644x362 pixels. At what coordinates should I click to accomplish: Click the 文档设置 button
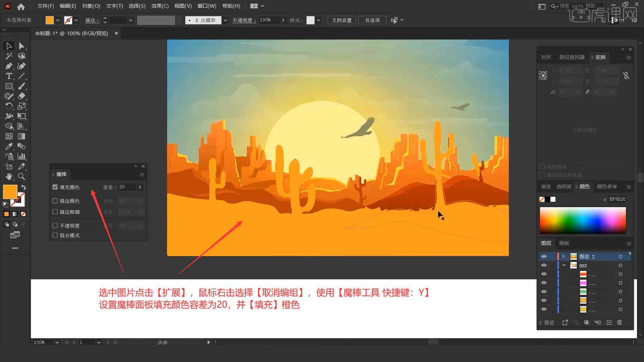pos(344,20)
